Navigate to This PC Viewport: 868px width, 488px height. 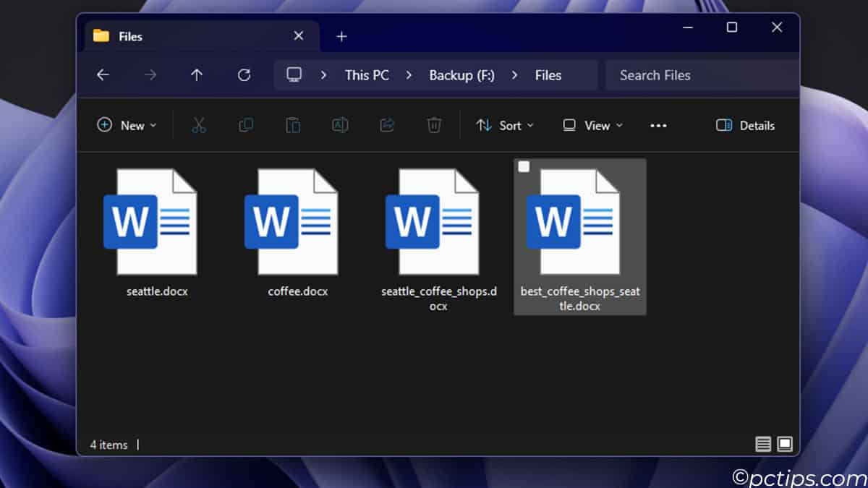367,74
